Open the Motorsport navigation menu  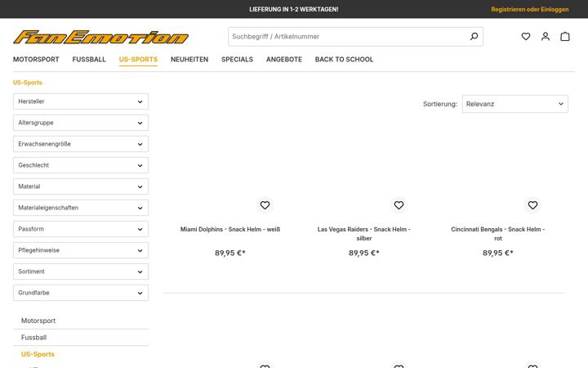[36, 60]
